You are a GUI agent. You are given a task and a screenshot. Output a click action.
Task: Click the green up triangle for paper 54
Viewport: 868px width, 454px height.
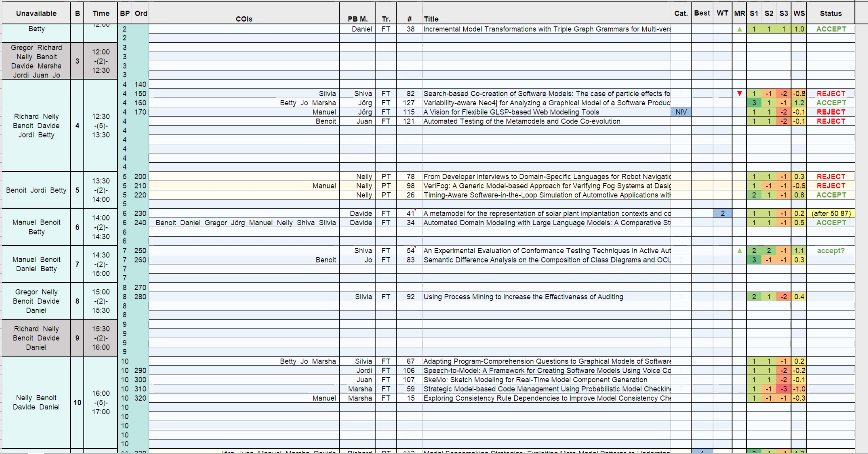739,251
